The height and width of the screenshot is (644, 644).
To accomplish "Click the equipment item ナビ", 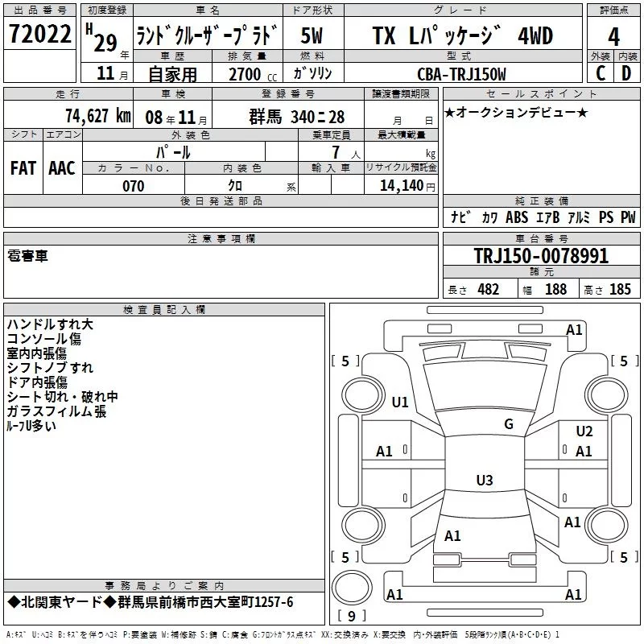I will [x=460, y=217].
